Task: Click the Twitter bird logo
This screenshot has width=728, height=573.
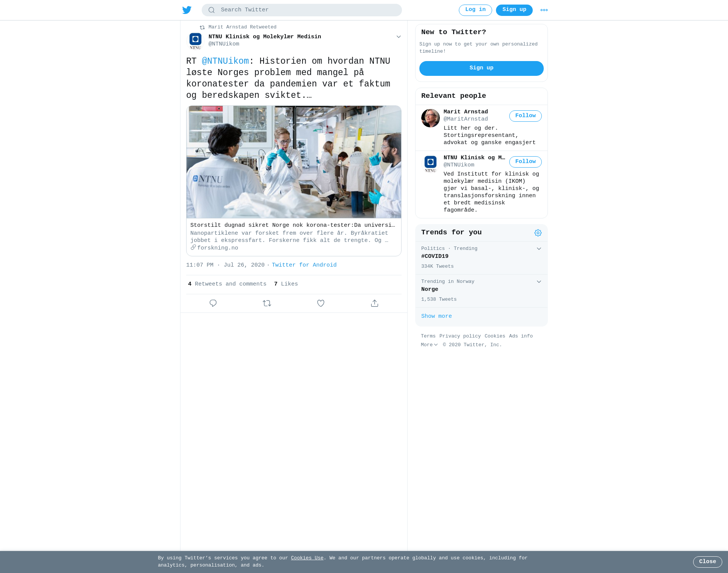Action: point(187,10)
